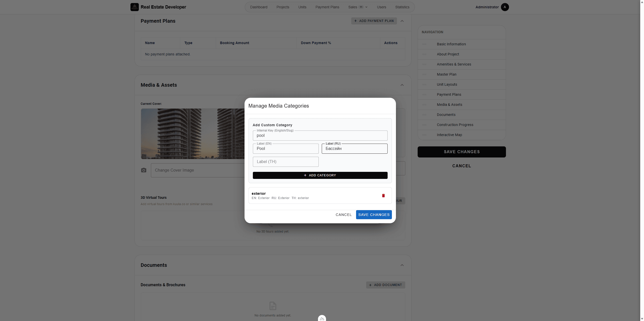644x321 pixels.
Task: Click the Real Estate Developer logo icon
Action: [135, 7]
